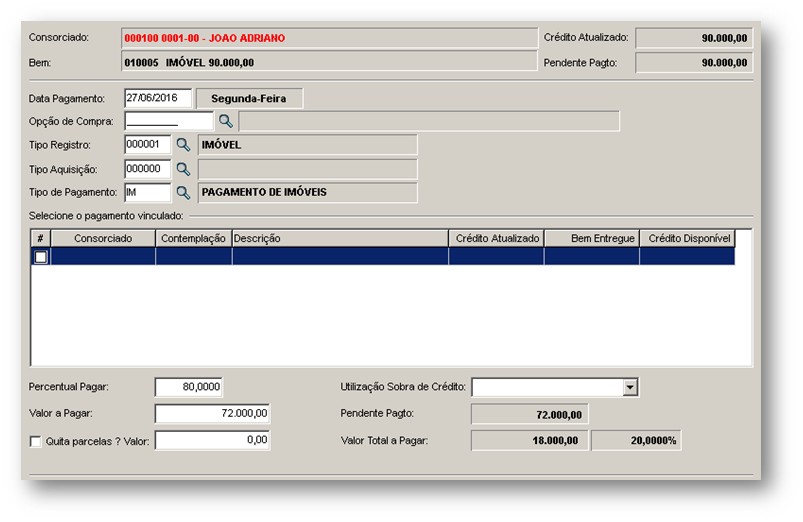Sort by Descrição column header
The height and width of the screenshot is (522, 803).
pos(340,238)
